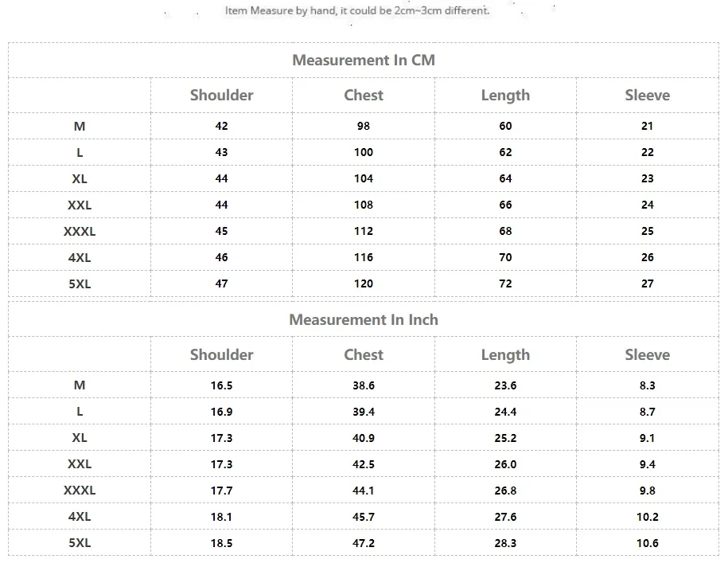Select the Sleeve header in the Inch table

647,354
